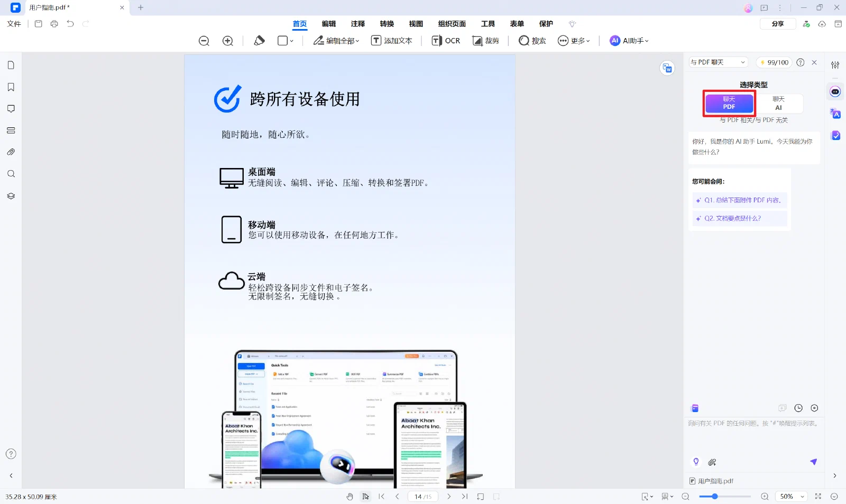The image size is (846, 504).
Task: Click the save icon in the top bar
Action: pos(39,24)
